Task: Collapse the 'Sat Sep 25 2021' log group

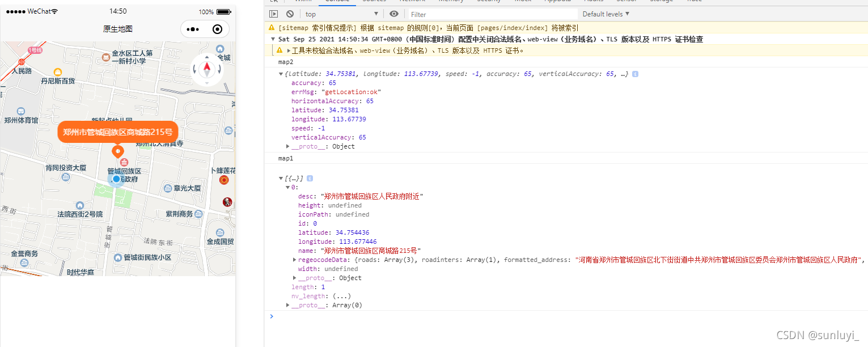Action: tap(273, 39)
